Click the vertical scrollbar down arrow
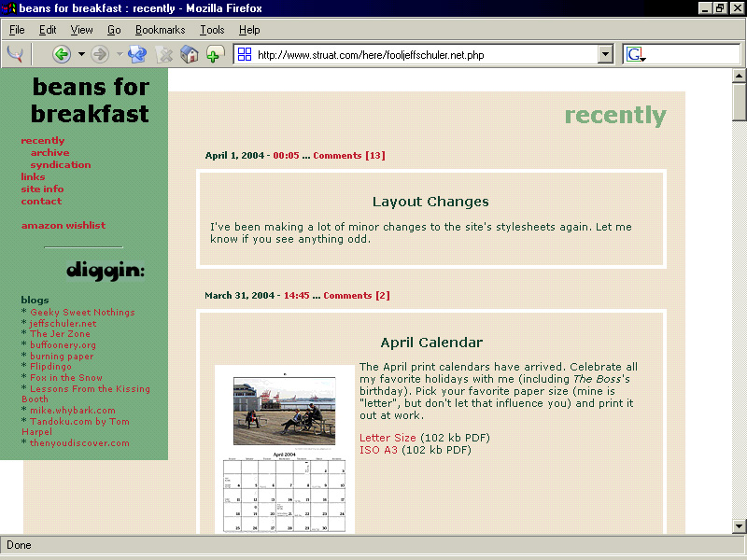This screenshot has height=560, width=747. (739, 525)
